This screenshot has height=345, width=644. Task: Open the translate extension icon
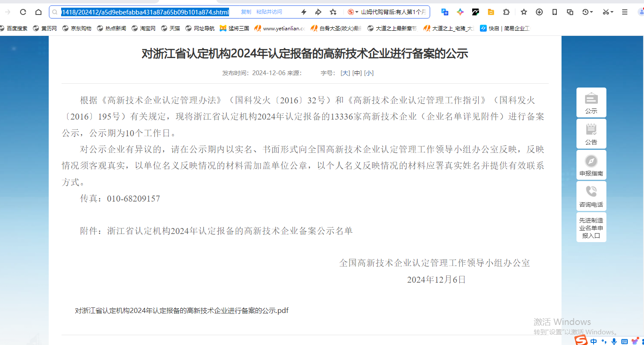(x=445, y=12)
